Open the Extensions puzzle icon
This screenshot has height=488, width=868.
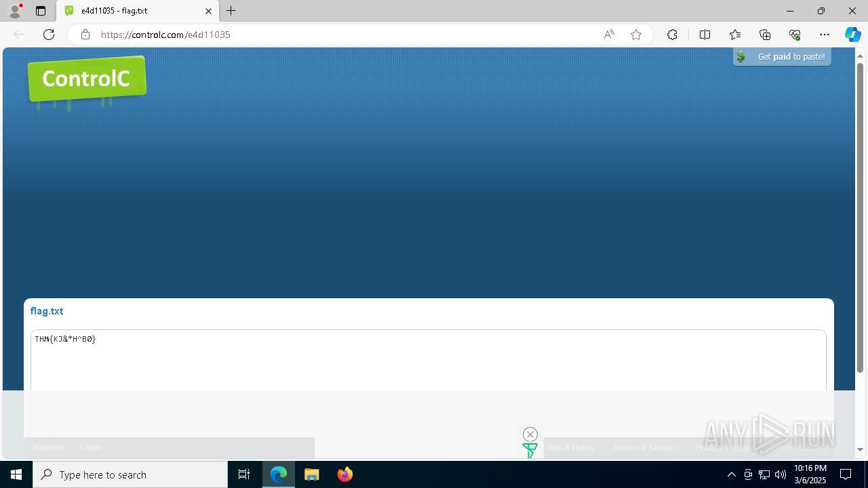672,35
